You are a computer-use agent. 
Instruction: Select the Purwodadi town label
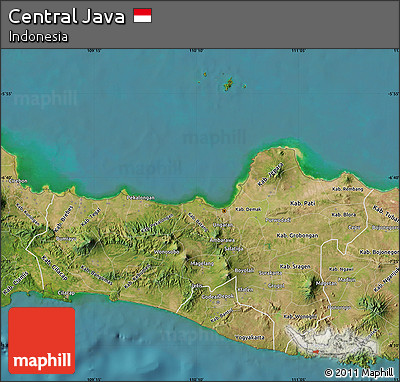tap(278, 220)
